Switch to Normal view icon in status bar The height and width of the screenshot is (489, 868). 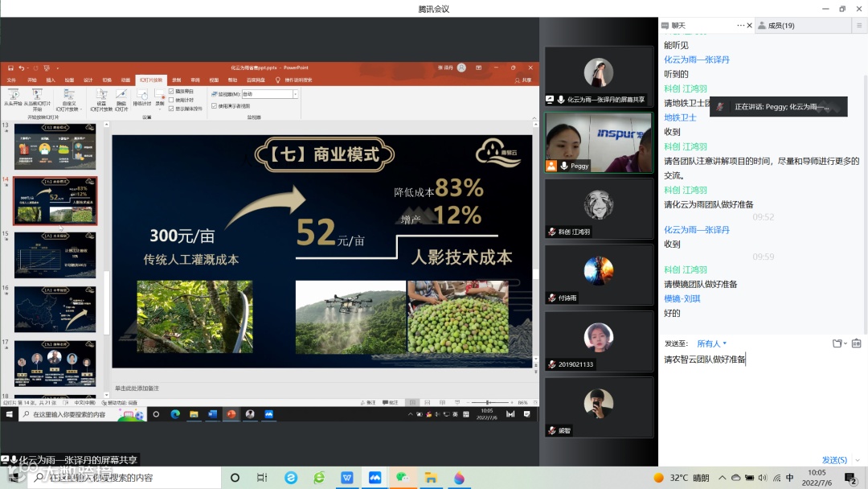point(412,403)
